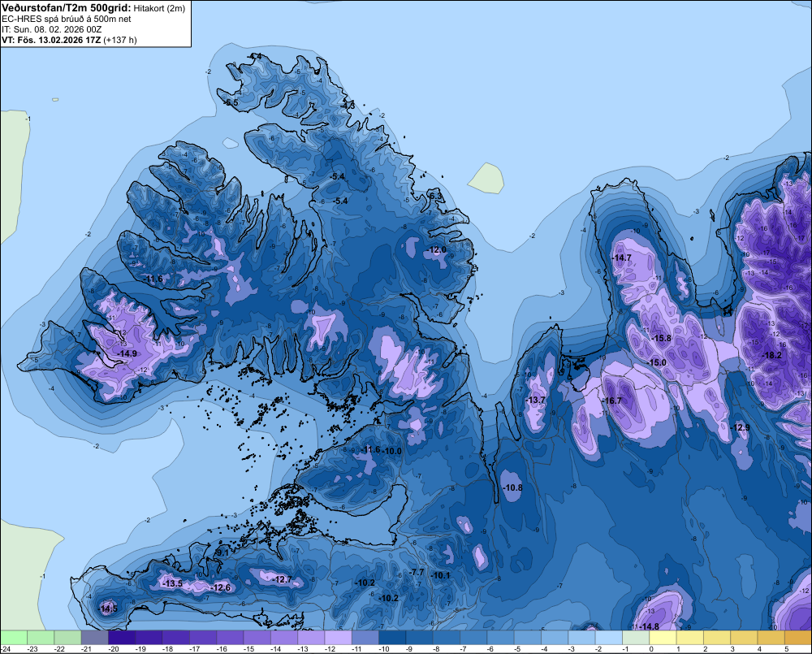Click legend swatch between -24 and -23
Viewport: 812px width, 654px height.
point(14,638)
